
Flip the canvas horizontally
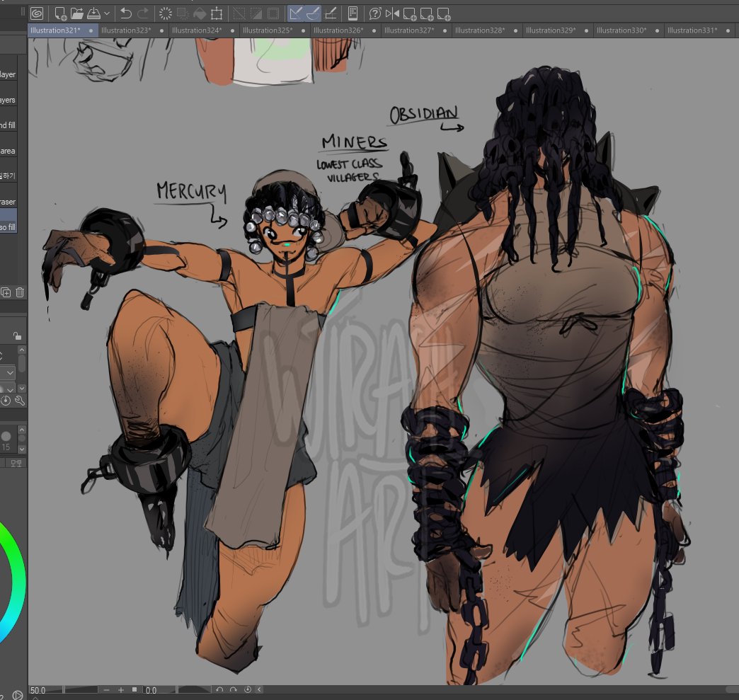pyautogui.click(x=392, y=13)
